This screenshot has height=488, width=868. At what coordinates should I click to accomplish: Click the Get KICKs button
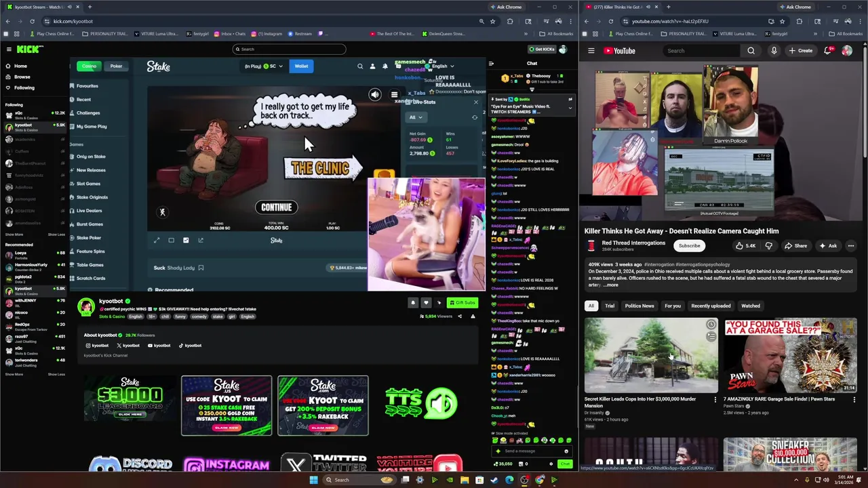pos(541,49)
